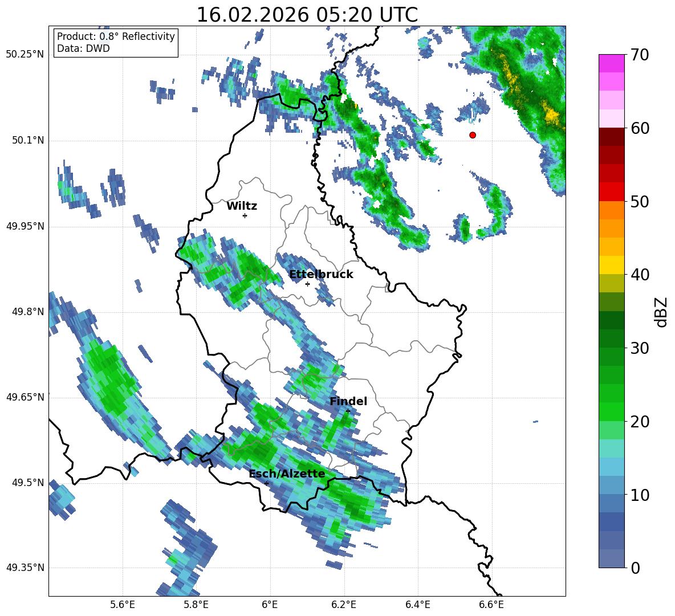Click the Findel city label
The image size is (675, 616).
[348, 401]
